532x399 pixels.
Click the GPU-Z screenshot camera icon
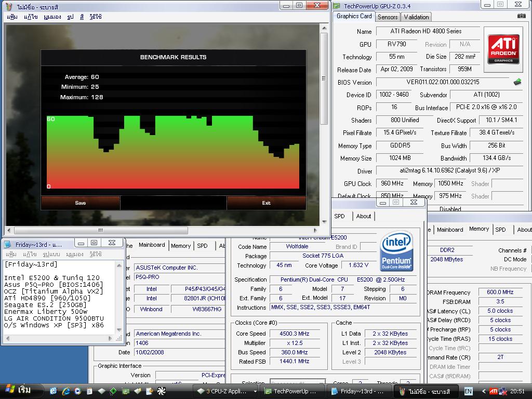pyautogui.click(x=521, y=16)
